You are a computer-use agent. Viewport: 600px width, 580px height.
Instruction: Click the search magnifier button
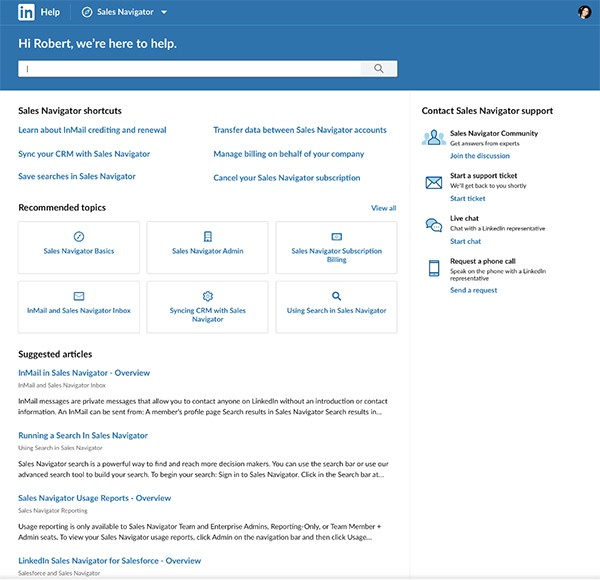click(379, 69)
